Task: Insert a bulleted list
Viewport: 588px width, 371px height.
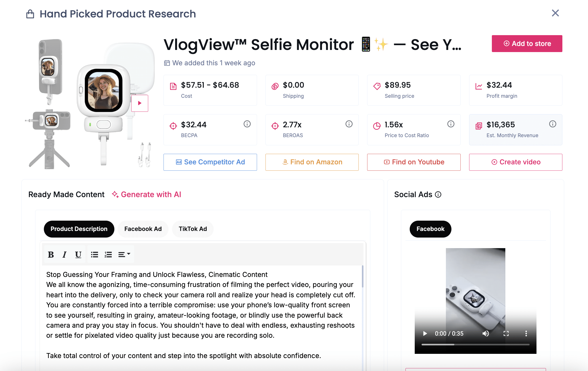Action: pos(94,254)
